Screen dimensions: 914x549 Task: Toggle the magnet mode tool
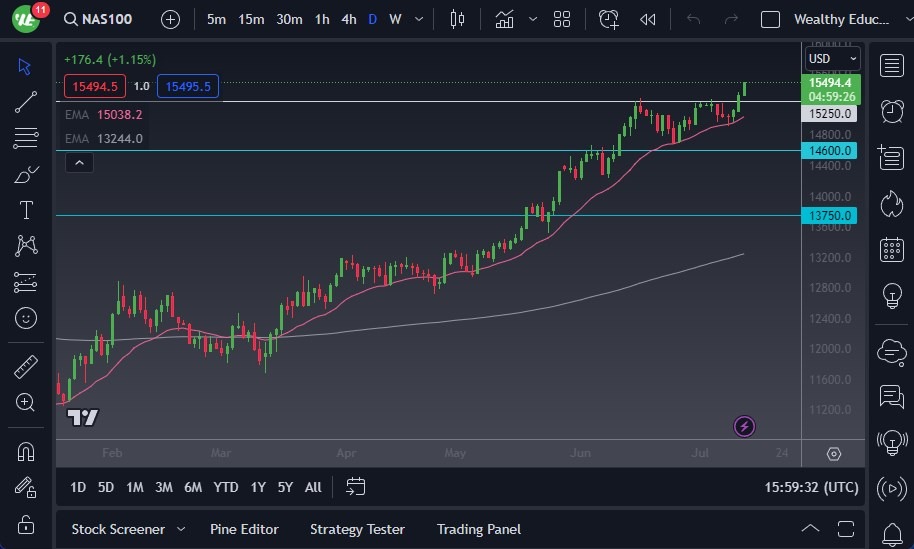pos(26,451)
